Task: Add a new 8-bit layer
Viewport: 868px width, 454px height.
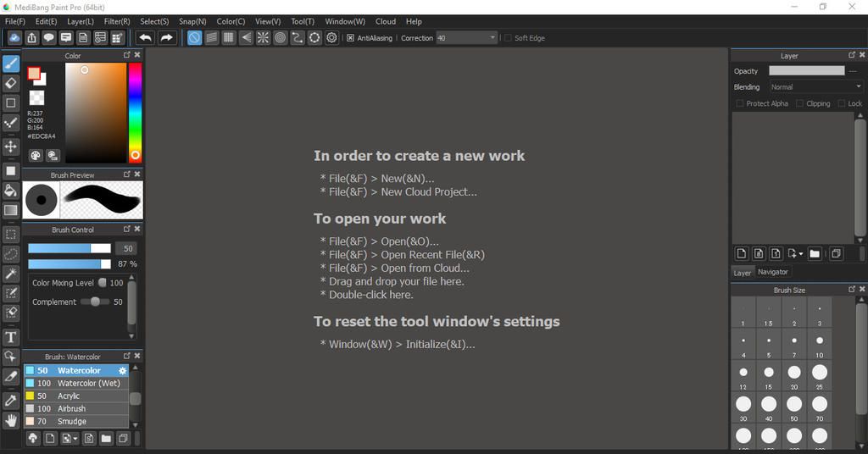Action: pos(759,253)
